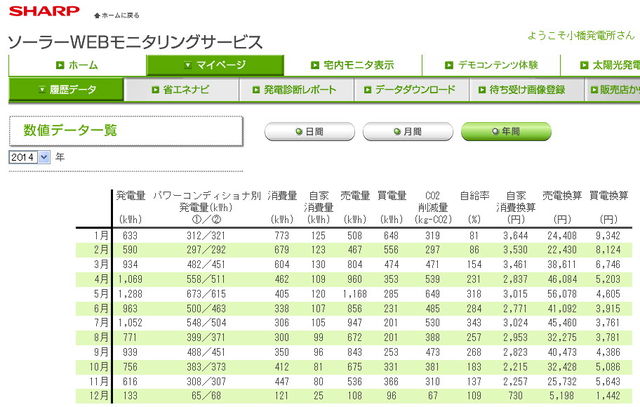Click the value 343 in 7月 row
This screenshot has height=407, width=640.
pos(474,322)
